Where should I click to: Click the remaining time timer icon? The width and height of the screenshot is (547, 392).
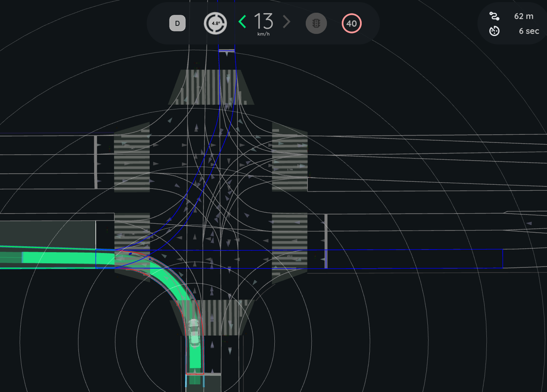coord(494,31)
